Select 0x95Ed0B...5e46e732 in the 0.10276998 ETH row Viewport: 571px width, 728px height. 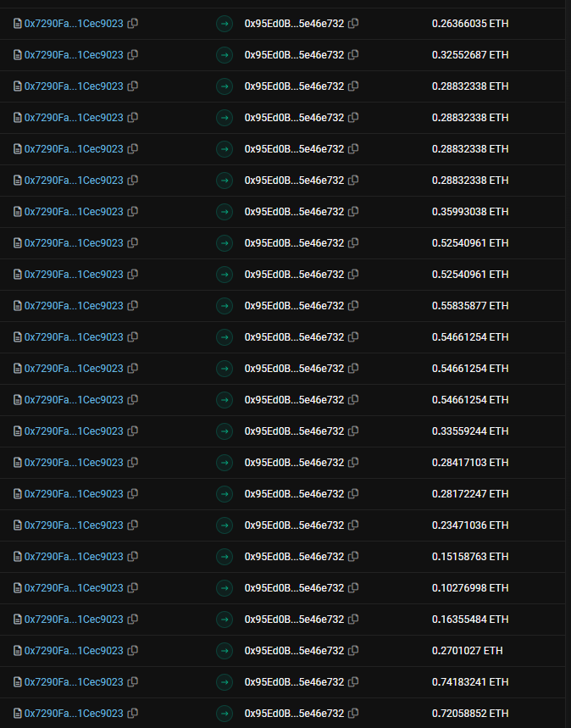pos(294,588)
